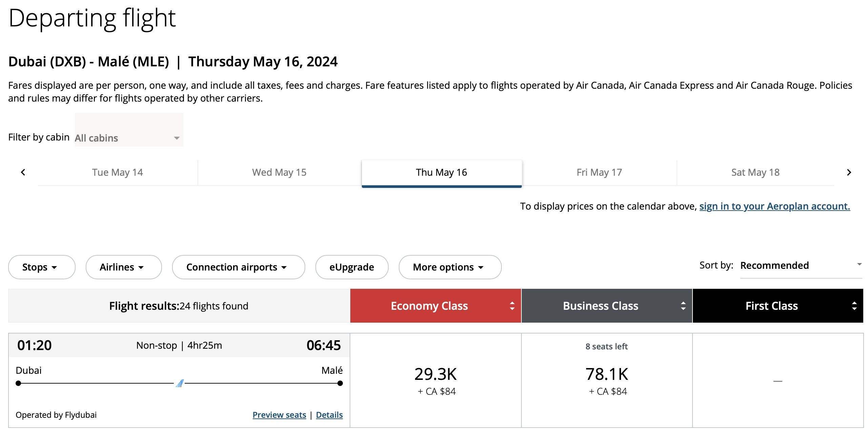Advance dates with right chevron arrow
868x432 pixels.
849,172
